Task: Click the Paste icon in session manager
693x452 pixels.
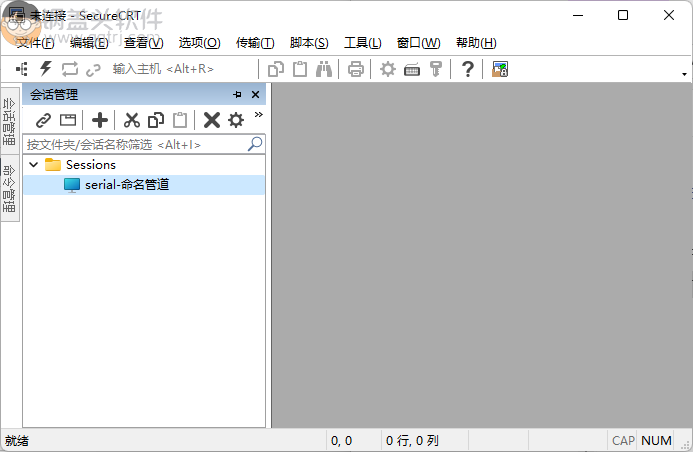Action: click(x=180, y=120)
